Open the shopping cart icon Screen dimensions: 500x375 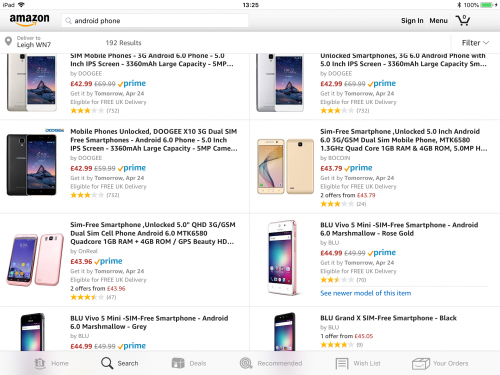tap(463, 20)
